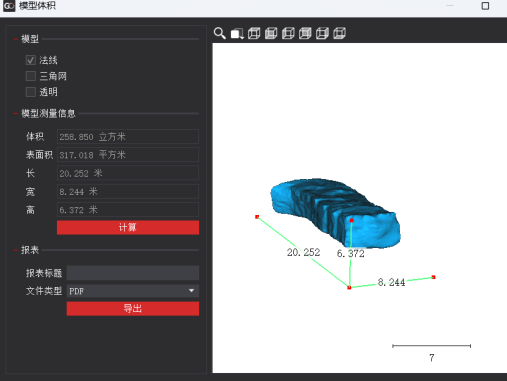
Task: Open the solid cube display mode icon
Action: click(237, 33)
